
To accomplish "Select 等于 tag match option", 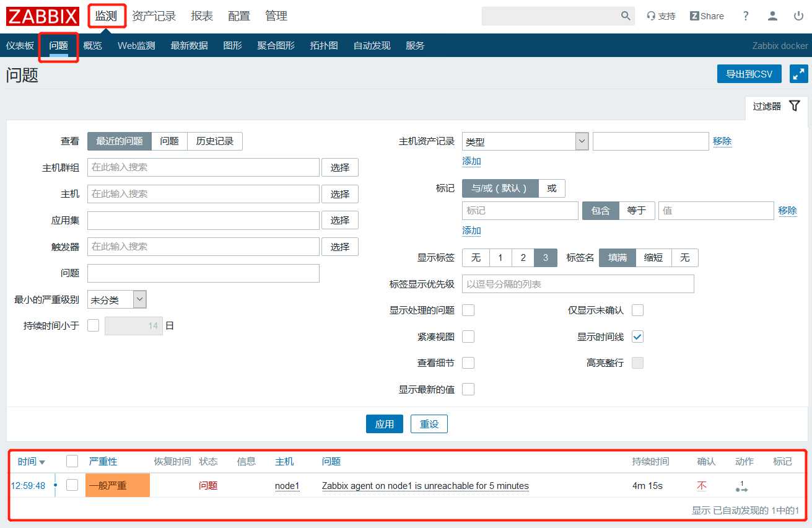I will (x=637, y=211).
